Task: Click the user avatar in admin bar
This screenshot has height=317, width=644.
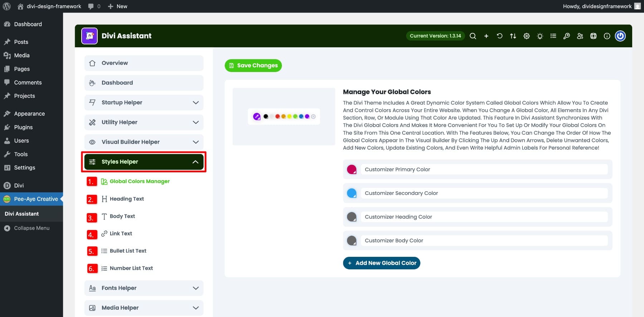Action: point(638,6)
